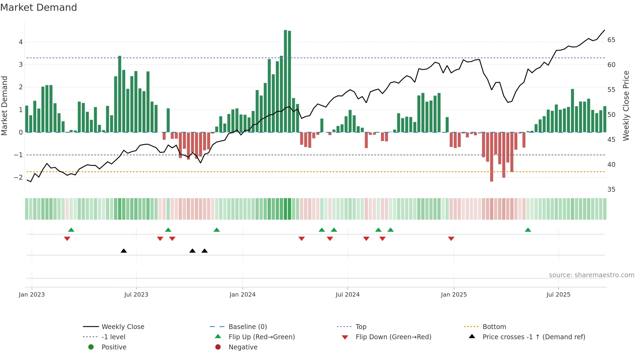This screenshot has height=362, width=644.
Task: Click the deepest red demand bar in early 2025
Action: pos(492,157)
